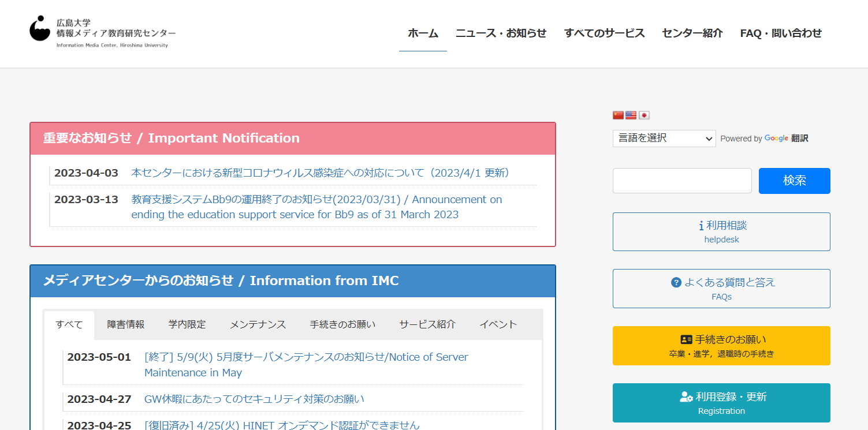Select the すべて tab
Image resolution: width=868 pixels, height=430 pixels.
click(x=69, y=325)
